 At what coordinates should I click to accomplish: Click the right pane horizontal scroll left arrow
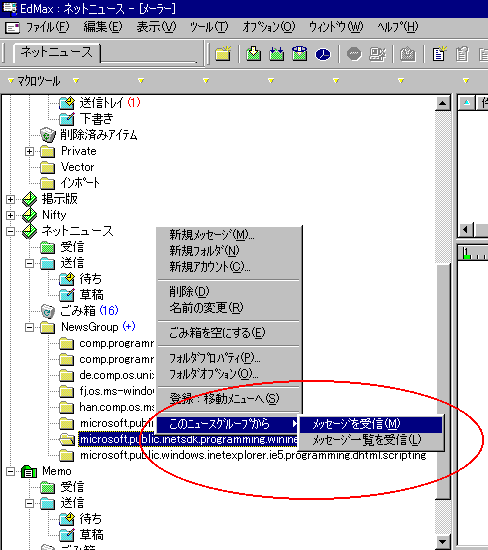click(466, 230)
